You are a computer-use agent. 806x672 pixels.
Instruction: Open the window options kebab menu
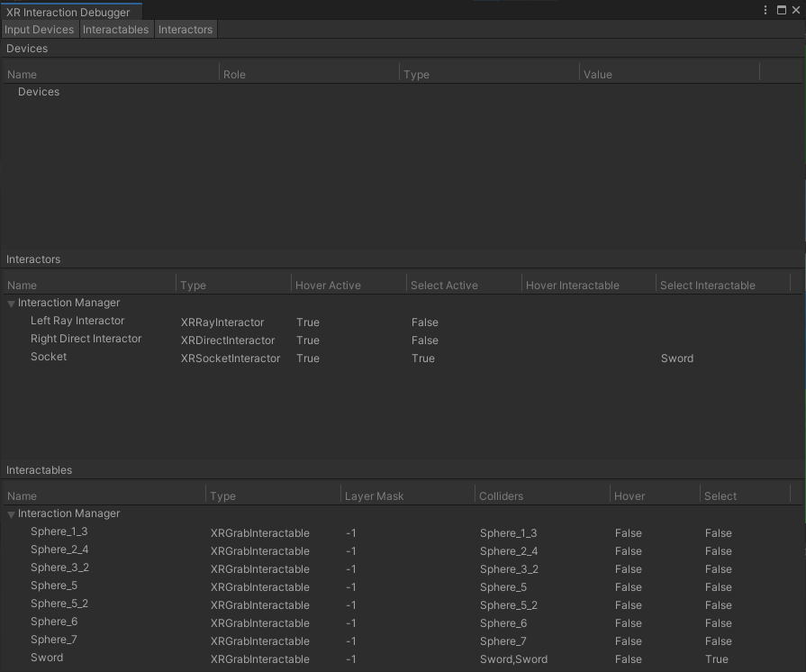[x=765, y=11]
